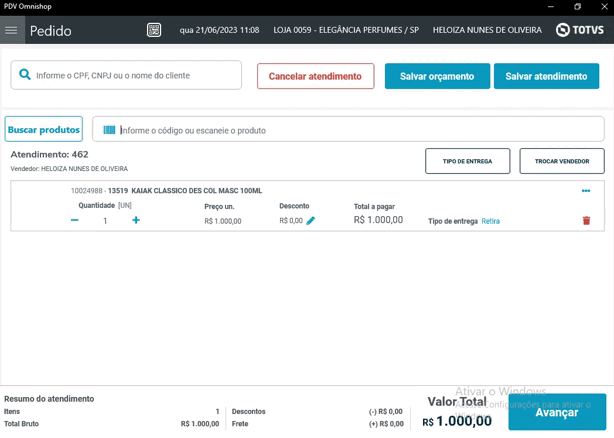Click TROCAR VENDEDOR button
The width and height of the screenshot is (614, 438).
click(562, 161)
